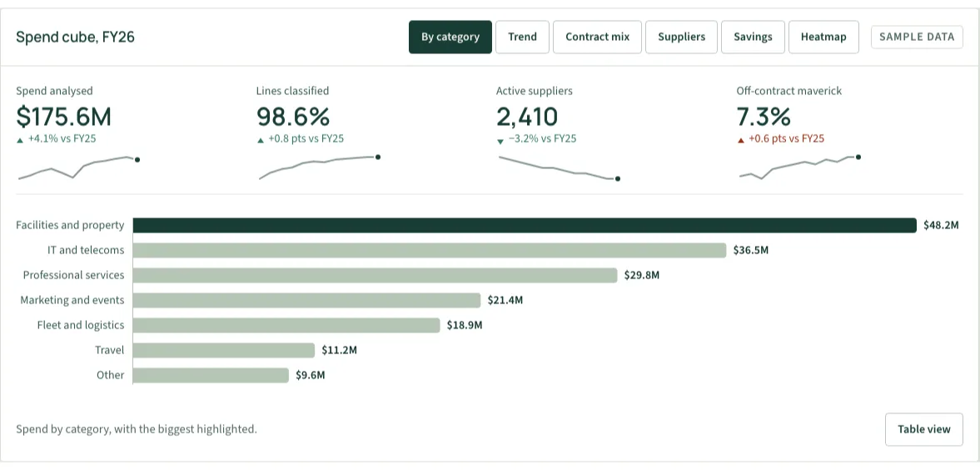Click the Marketing and events axis label
This screenshot has width=980, height=470.
[x=72, y=300]
